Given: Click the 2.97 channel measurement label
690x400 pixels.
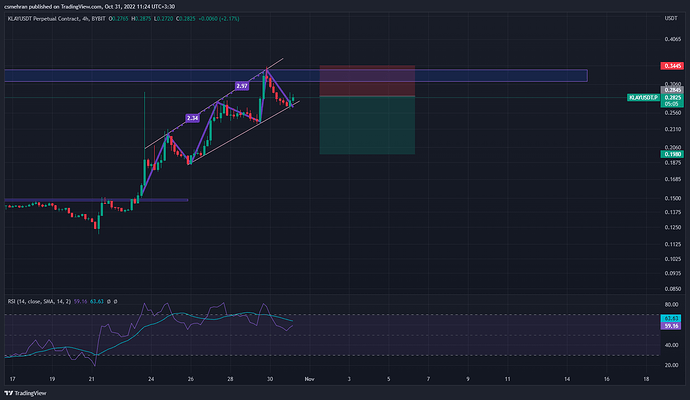Looking at the screenshot, I should pos(242,86).
